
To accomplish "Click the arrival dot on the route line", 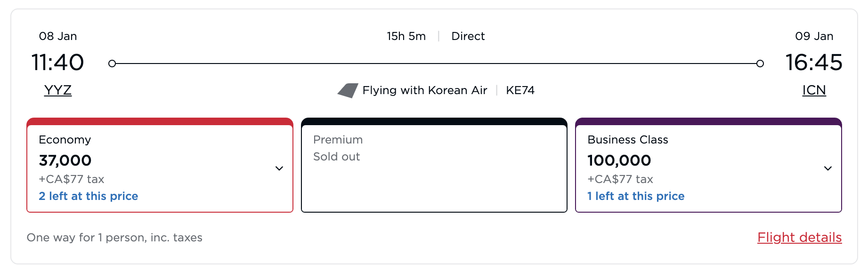I will pos(760,64).
